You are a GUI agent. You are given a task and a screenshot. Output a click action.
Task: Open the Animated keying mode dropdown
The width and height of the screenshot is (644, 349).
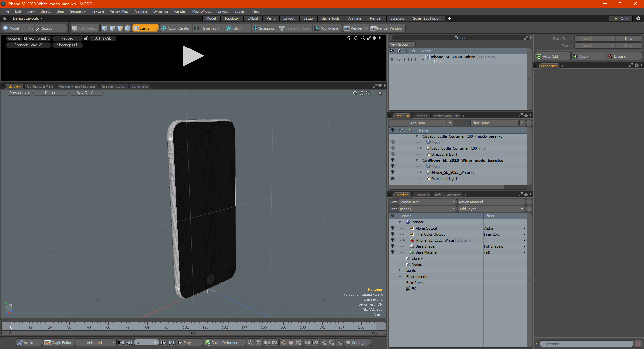pyautogui.click(x=96, y=343)
